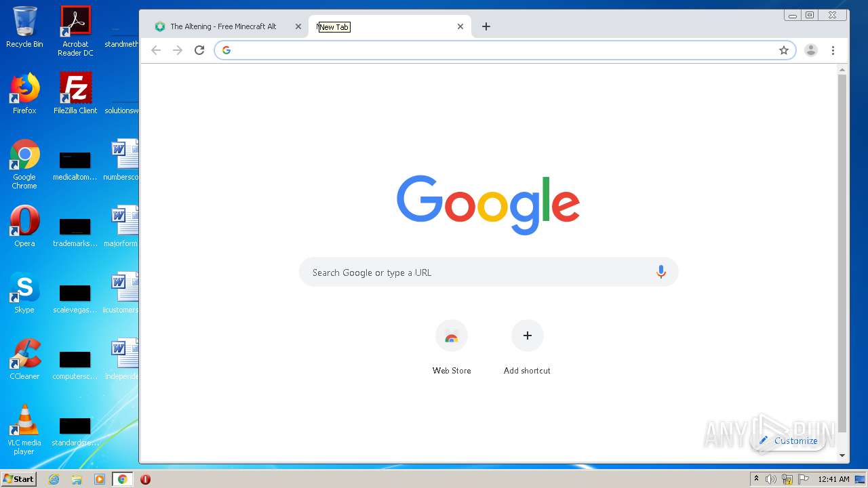The image size is (868, 488).
Task: Click the 12:41 AM taskbar clock
Action: click(833, 479)
